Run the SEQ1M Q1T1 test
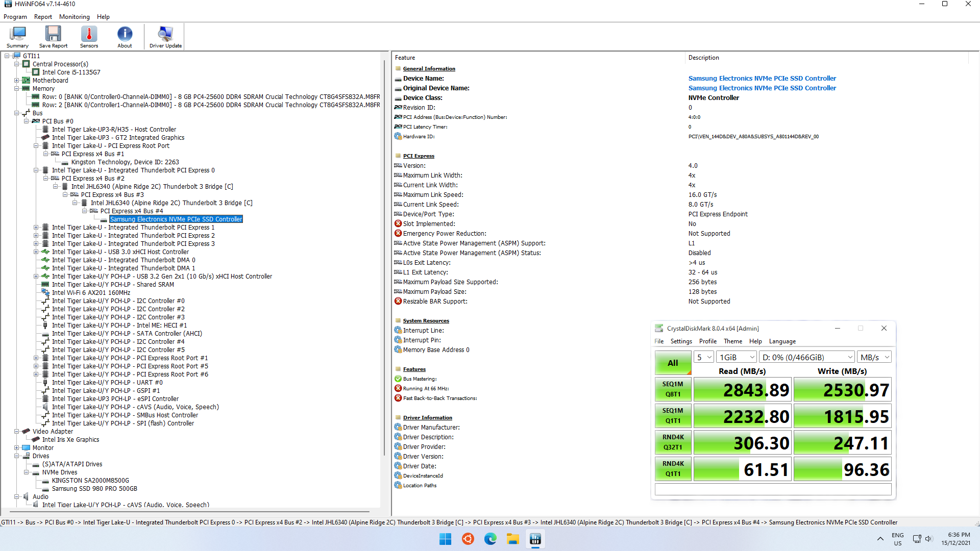The image size is (980, 551). [673, 416]
